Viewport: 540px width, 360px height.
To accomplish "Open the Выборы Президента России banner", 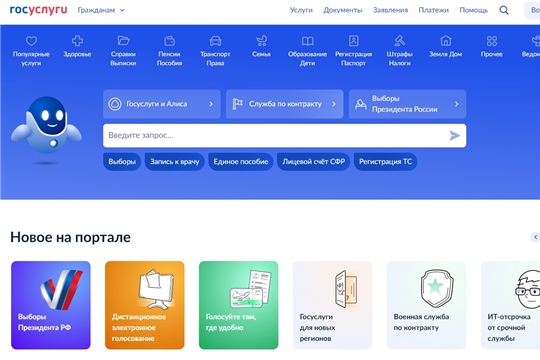I will tap(407, 104).
